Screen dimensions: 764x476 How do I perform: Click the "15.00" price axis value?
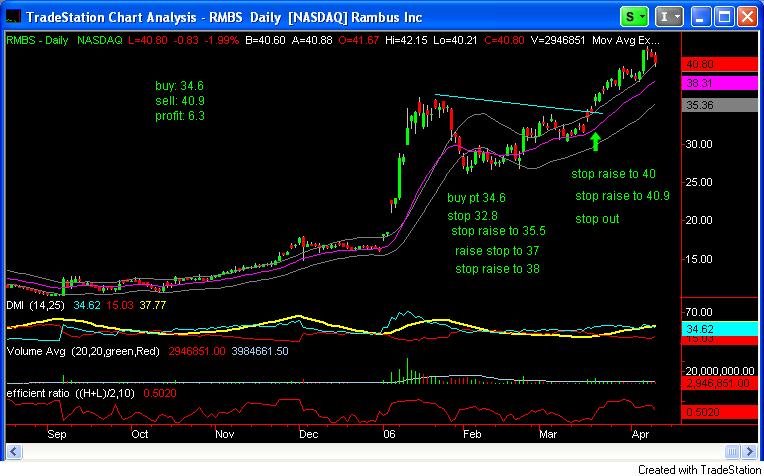699,259
